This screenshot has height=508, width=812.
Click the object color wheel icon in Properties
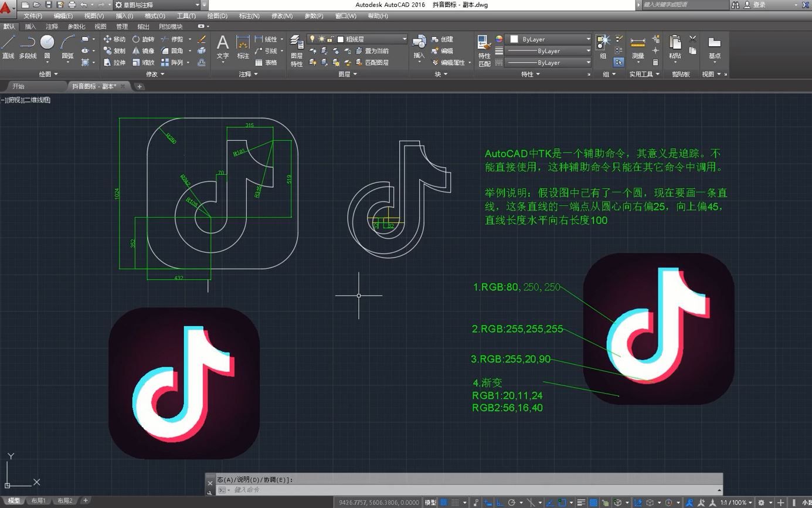click(x=499, y=39)
